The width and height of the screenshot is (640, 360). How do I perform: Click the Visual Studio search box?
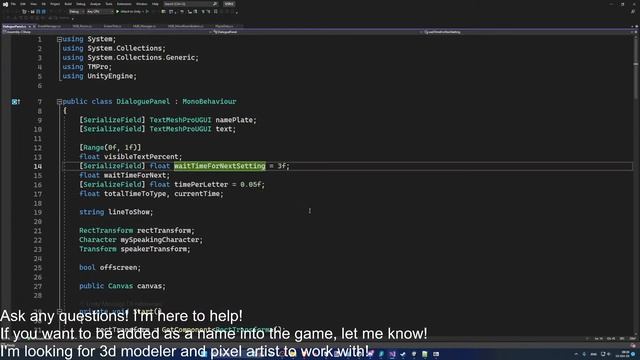pos(191,4)
